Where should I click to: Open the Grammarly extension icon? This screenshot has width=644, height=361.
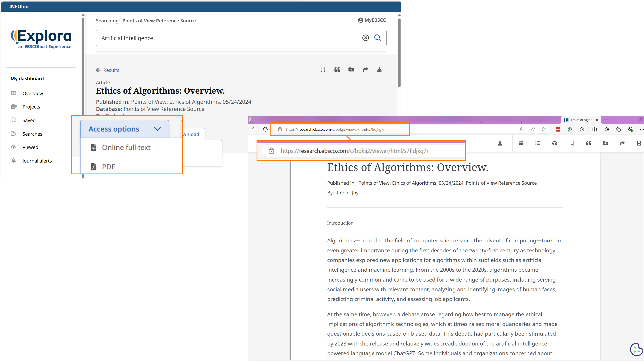pyautogui.click(x=570, y=129)
